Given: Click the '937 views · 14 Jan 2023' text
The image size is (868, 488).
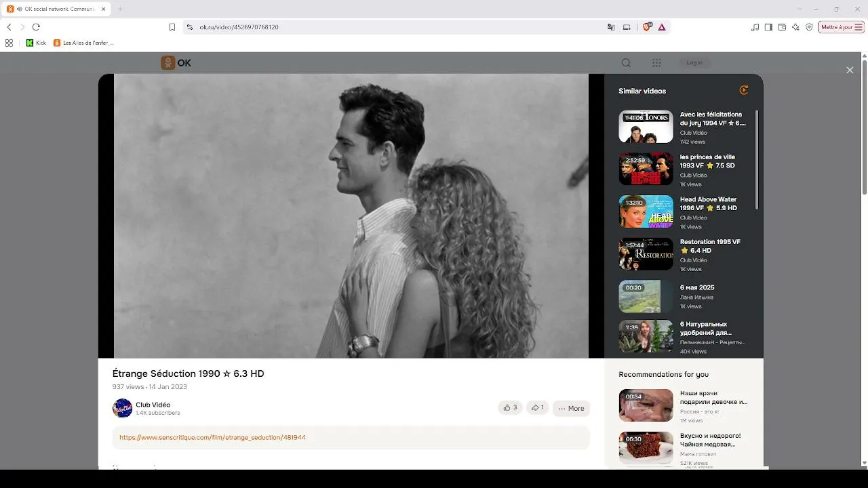Looking at the screenshot, I should [x=149, y=387].
